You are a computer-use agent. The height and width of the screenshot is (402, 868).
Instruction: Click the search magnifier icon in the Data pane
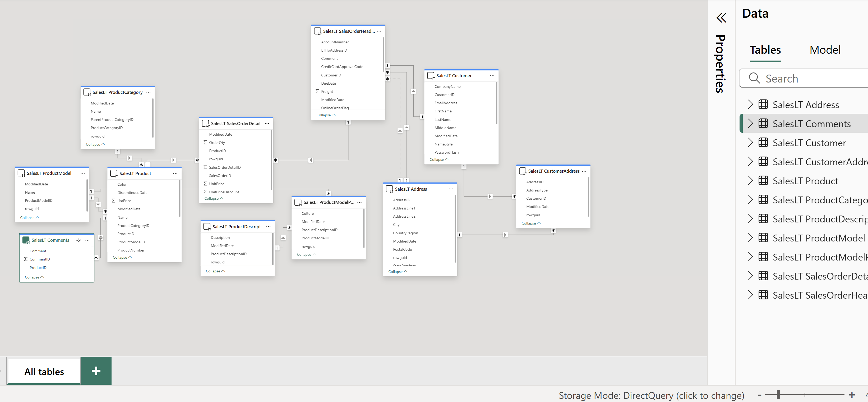pyautogui.click(x=755, y=78)
